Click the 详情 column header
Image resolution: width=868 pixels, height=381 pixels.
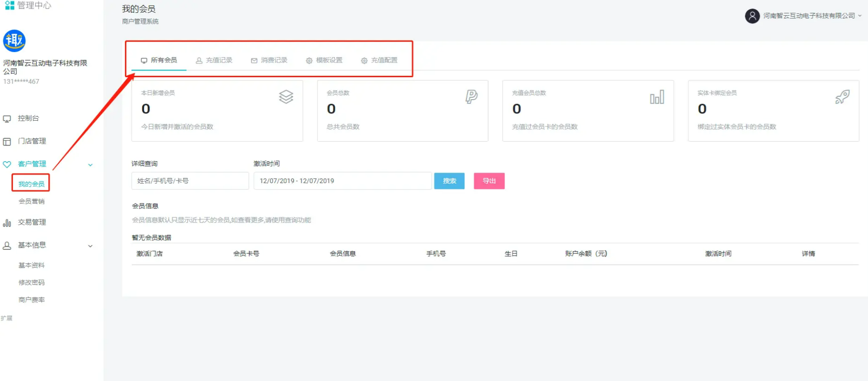pos(808,254)
